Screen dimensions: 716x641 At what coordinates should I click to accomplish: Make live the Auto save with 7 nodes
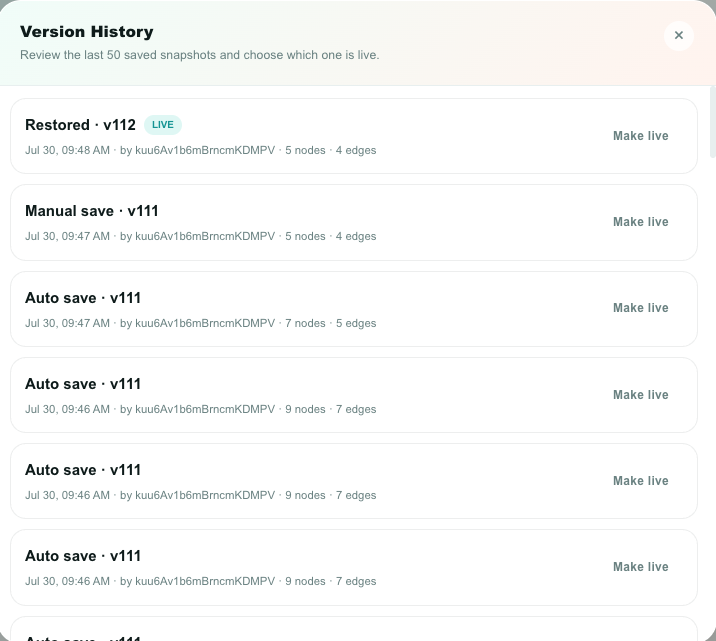coord(641,308)
